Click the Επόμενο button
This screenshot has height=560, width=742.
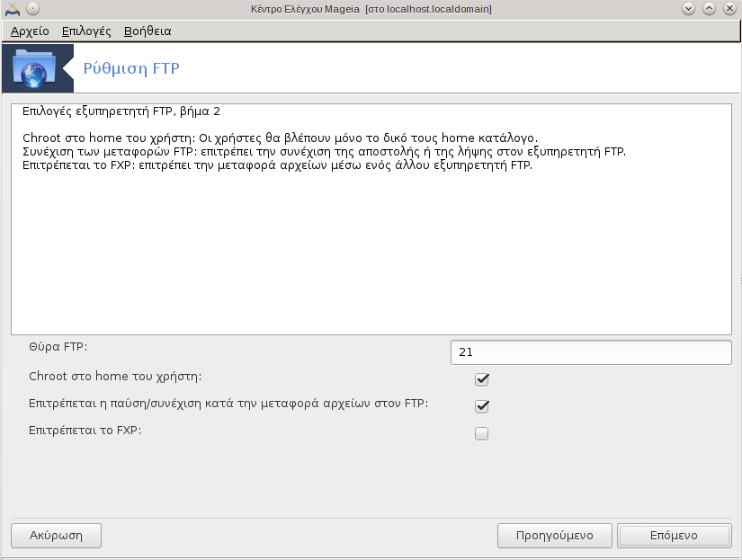point(675,536)
